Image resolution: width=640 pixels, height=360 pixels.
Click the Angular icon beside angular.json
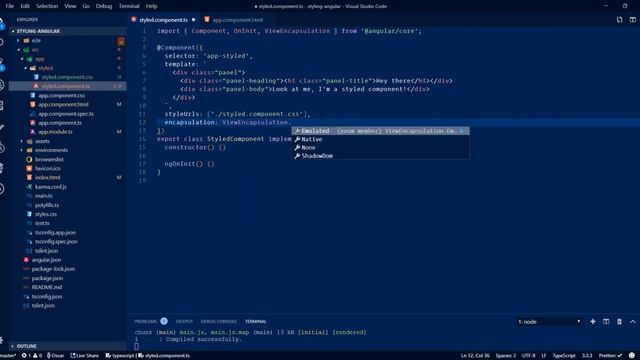pos(26,260)
